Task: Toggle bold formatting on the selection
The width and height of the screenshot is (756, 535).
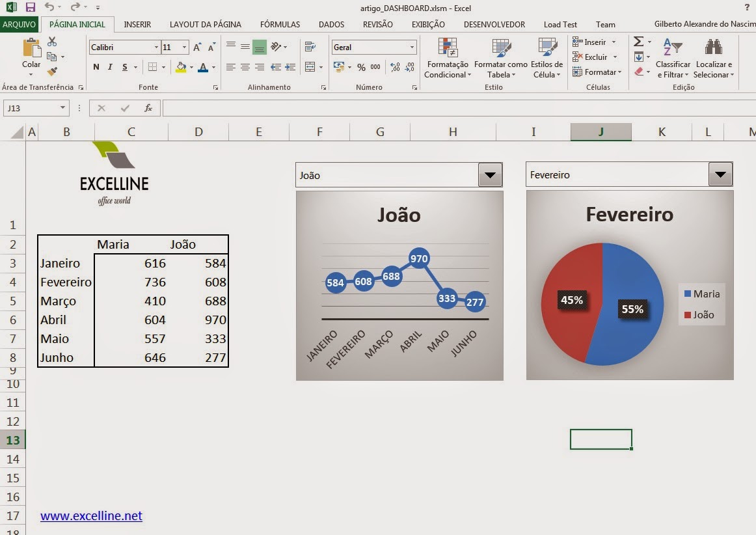Action: [x=96, y=67]
